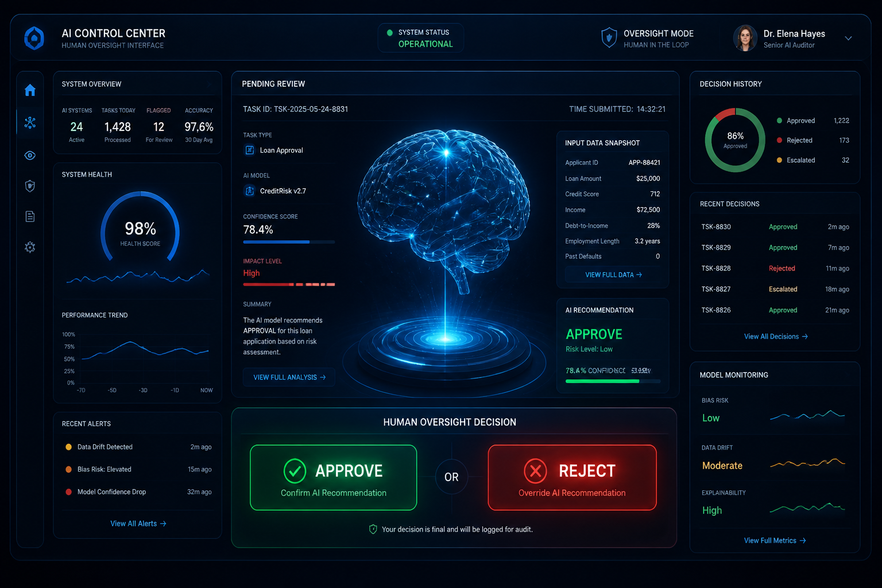Click the High impact level bar
The width and height of the screenshot is (882, 588).
(x=289, y=284)
